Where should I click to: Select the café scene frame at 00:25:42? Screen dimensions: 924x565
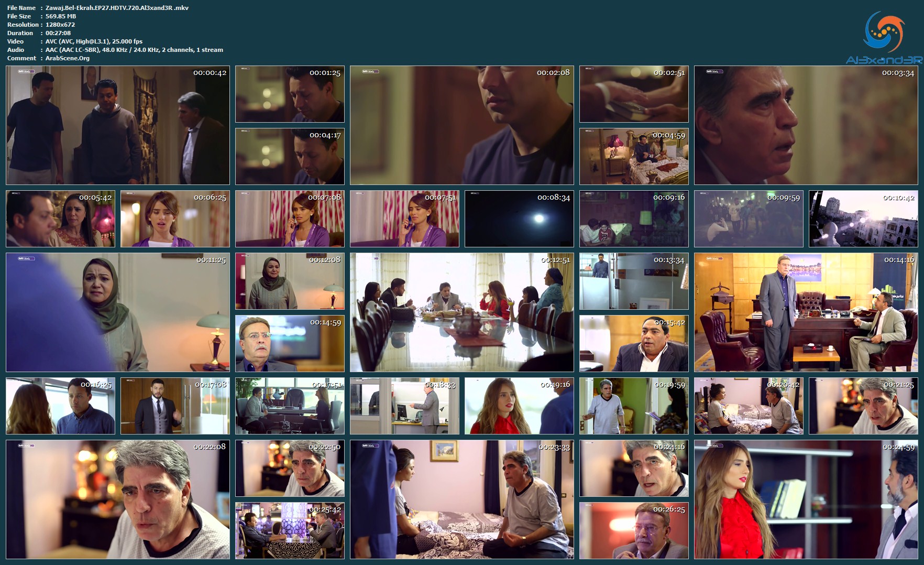290,531
